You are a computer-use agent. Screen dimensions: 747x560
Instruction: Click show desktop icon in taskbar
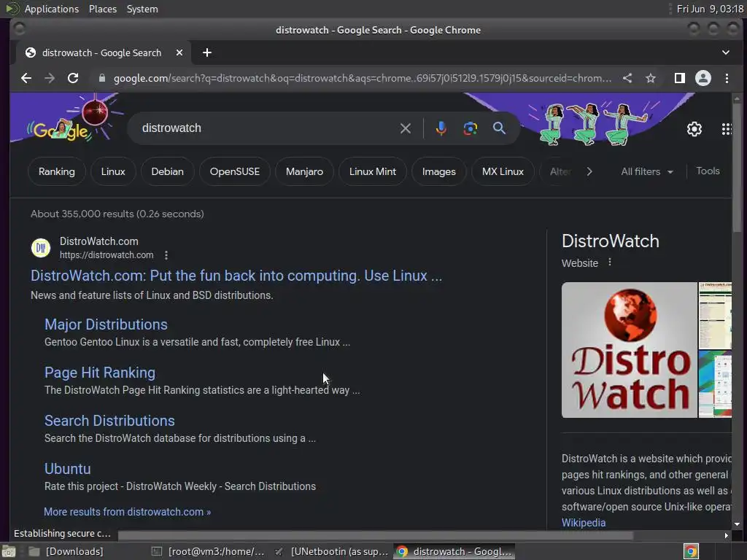coord(9,551)
